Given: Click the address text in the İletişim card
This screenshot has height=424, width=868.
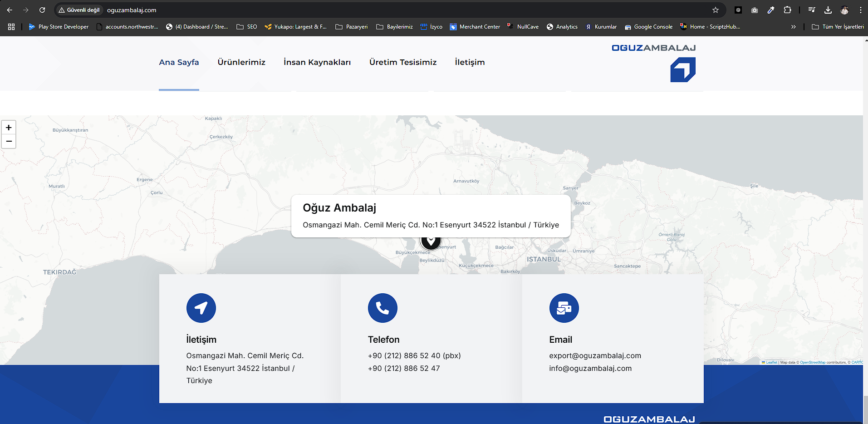Looking at the screenshot, I should [x=245, y=368].
